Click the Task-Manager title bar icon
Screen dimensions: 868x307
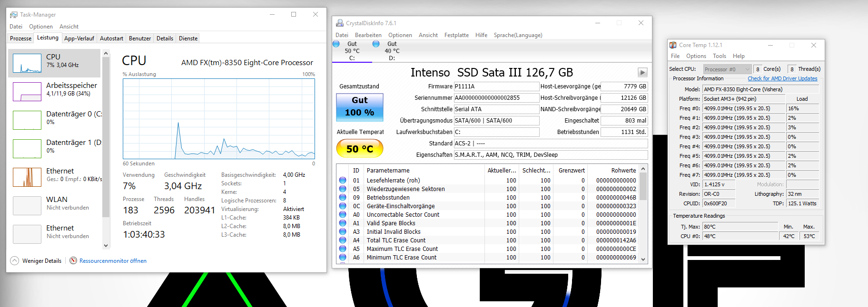click(x=14, y=15)
